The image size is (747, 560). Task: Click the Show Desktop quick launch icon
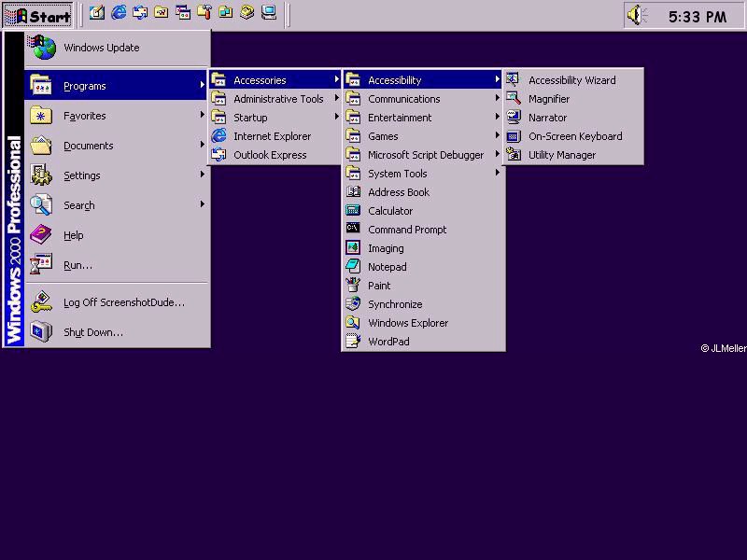point(97,12)
